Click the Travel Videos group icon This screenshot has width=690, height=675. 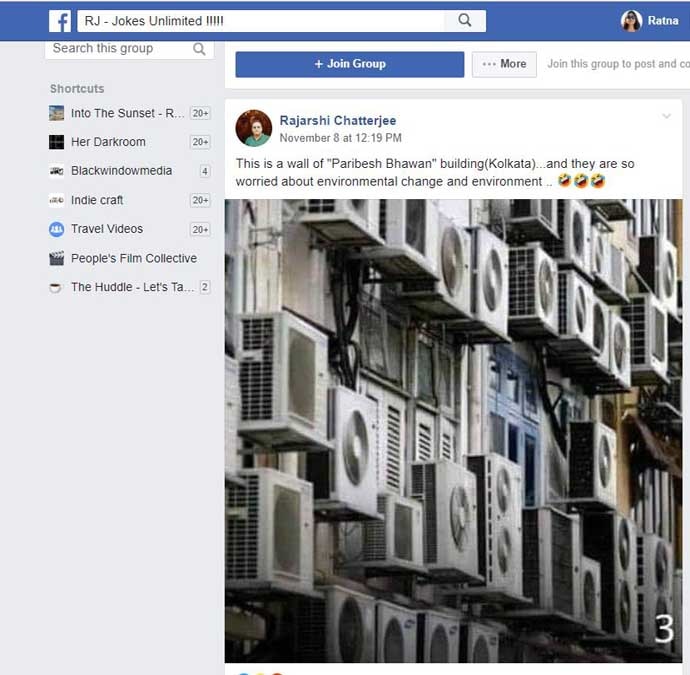click(57, 229)
